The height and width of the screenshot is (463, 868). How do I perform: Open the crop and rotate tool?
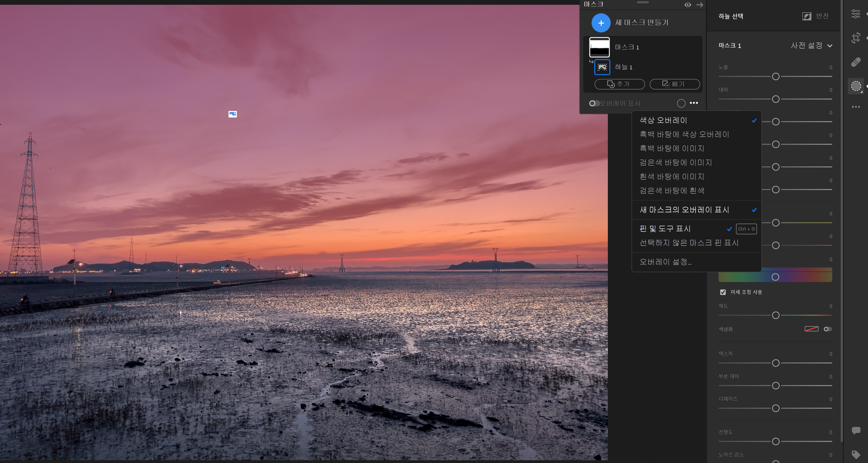[x=856, y=38]
